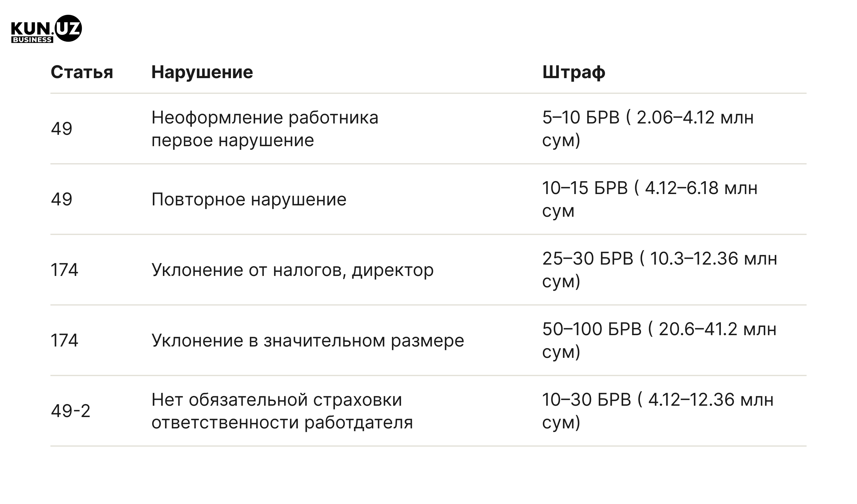Click the round UZ badge in logo
The width and height of the screenshot is (857, 504).
coord(68,28)
